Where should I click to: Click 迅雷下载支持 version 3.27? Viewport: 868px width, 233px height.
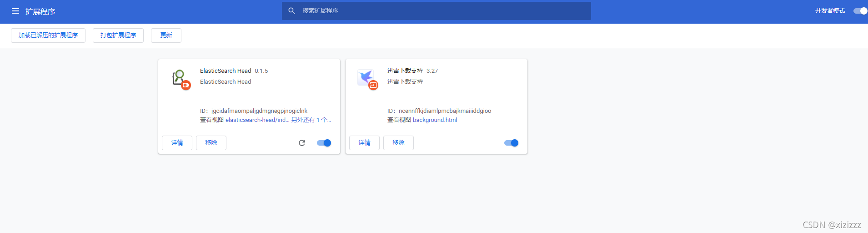432,71
